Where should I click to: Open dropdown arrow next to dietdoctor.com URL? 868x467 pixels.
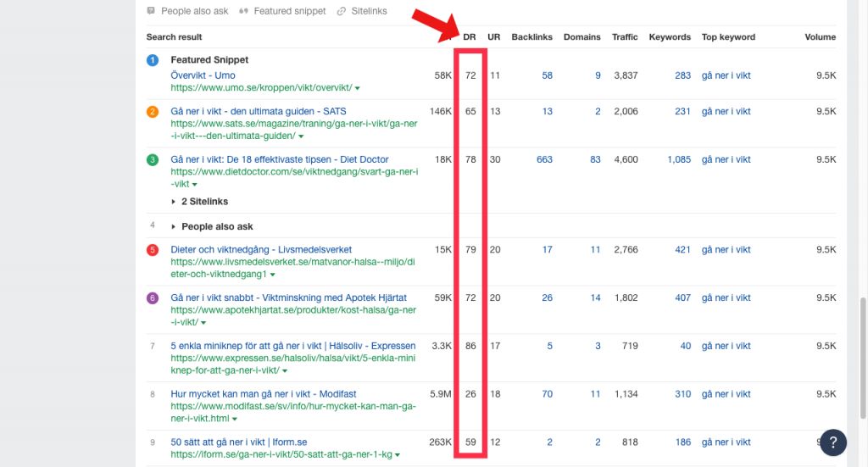[x=194, y=184]
